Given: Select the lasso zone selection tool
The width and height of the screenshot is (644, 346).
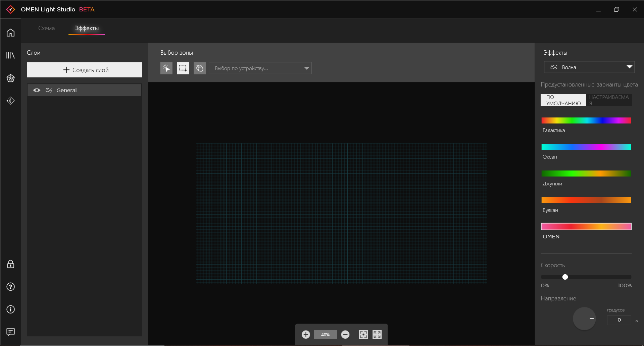Looking at the screenshot, I should tap(200, 68).
